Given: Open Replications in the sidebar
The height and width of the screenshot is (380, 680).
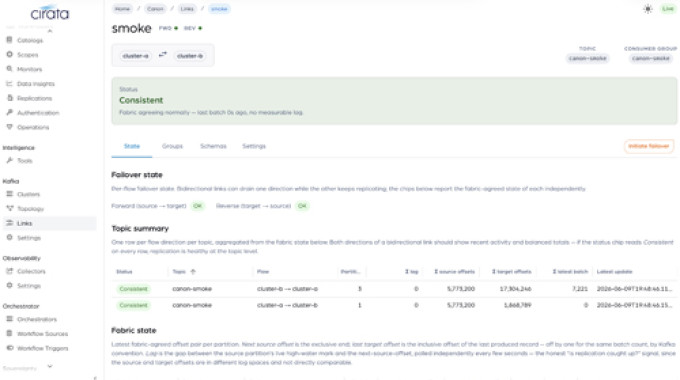Looking at the screenshot, I should [34, 98].
